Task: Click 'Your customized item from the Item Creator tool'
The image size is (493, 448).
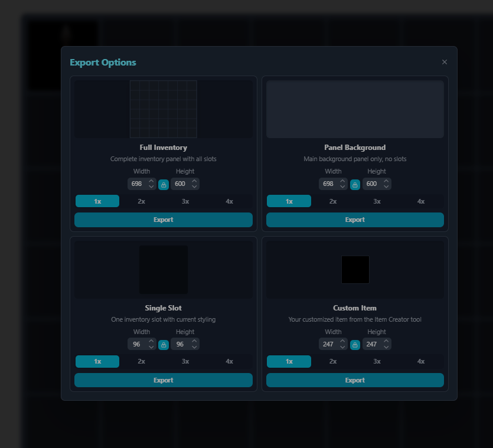Action: coord(355,319)
